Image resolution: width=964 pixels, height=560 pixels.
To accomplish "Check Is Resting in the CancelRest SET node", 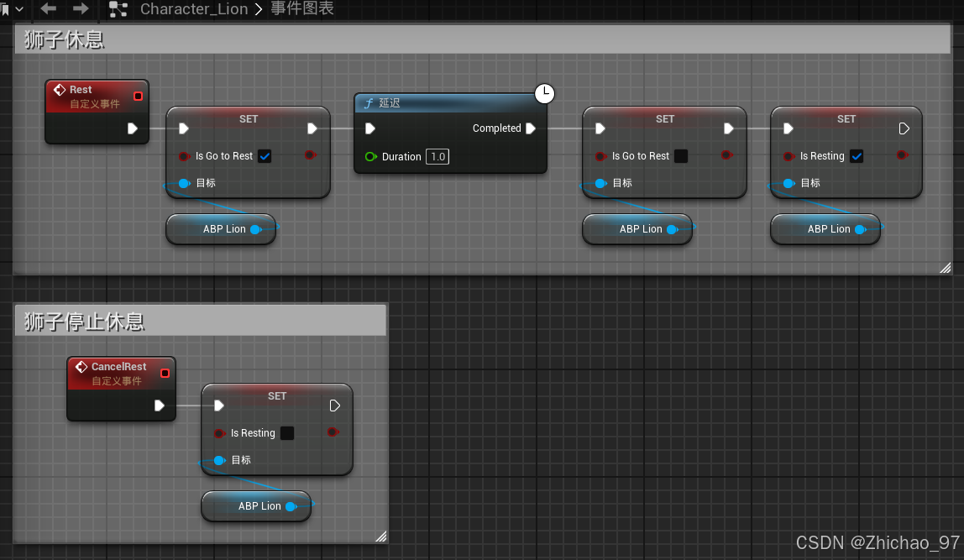I will pyautogui.click(x=287, y=432).
